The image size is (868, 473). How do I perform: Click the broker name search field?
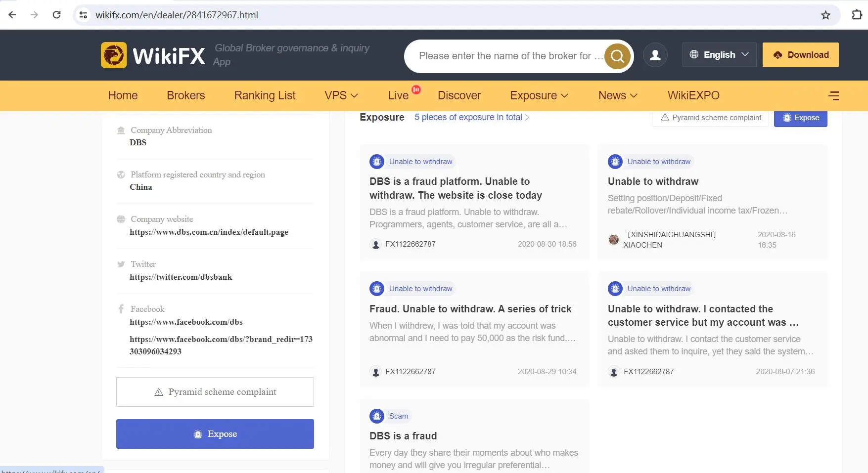tap(510, 56)
